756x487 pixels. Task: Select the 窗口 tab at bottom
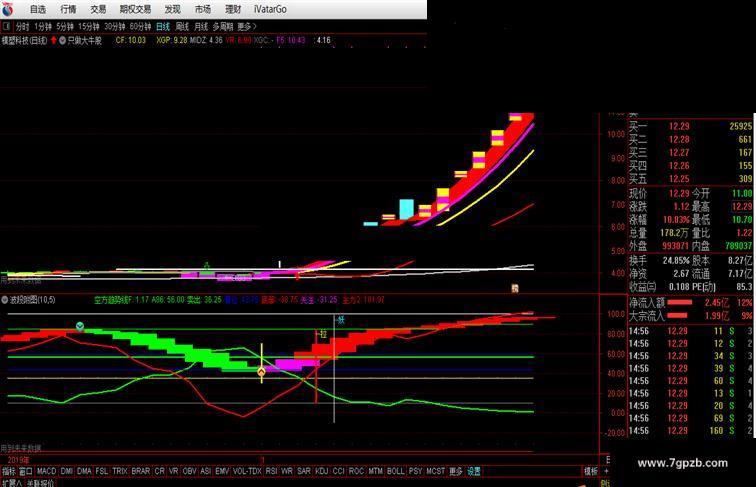[x=26, y=471]
